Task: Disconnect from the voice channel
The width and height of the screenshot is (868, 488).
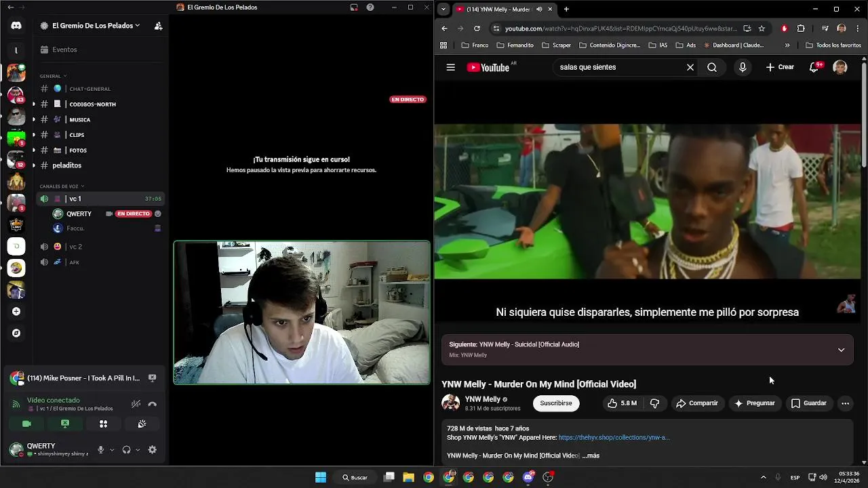Action: [x=153, y=404]
